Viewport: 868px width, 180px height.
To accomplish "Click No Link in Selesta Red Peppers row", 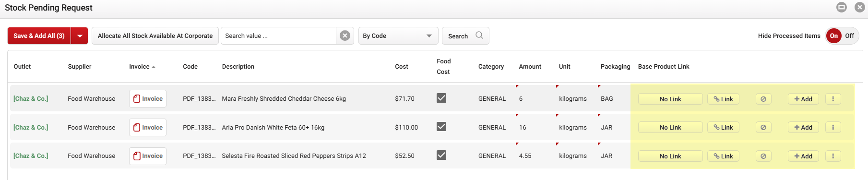I will 670,156.
